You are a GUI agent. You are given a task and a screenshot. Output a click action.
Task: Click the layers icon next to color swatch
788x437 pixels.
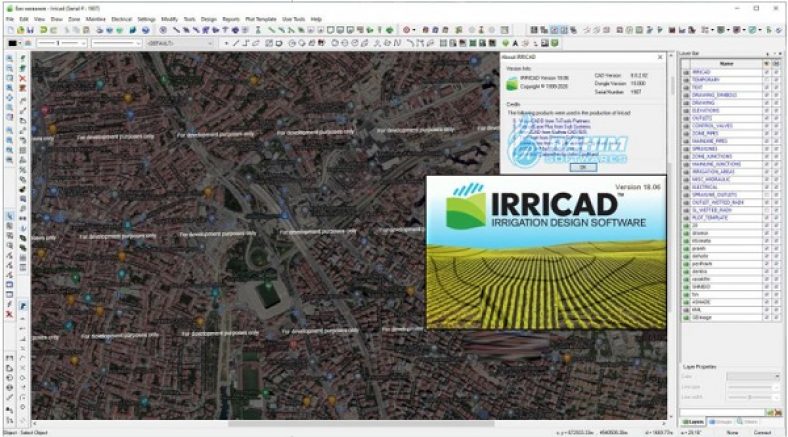point(28,44)
